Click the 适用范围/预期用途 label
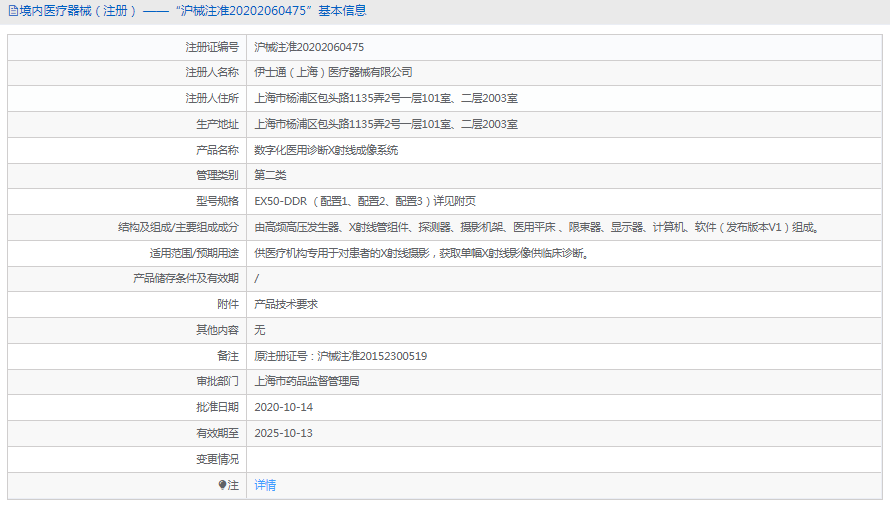The height and width of the screenshot is (506, 890). pos(194,253)
